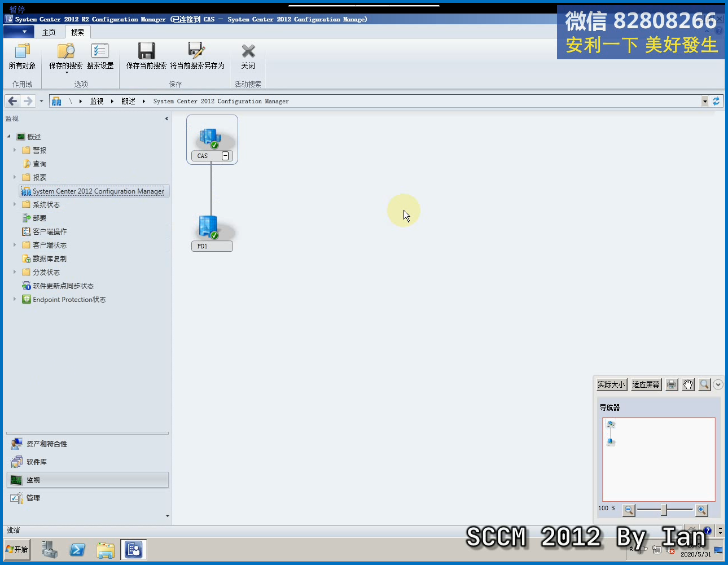
Task: Click 保存当前搜索 save current search icon
Action: click(147, 56)
